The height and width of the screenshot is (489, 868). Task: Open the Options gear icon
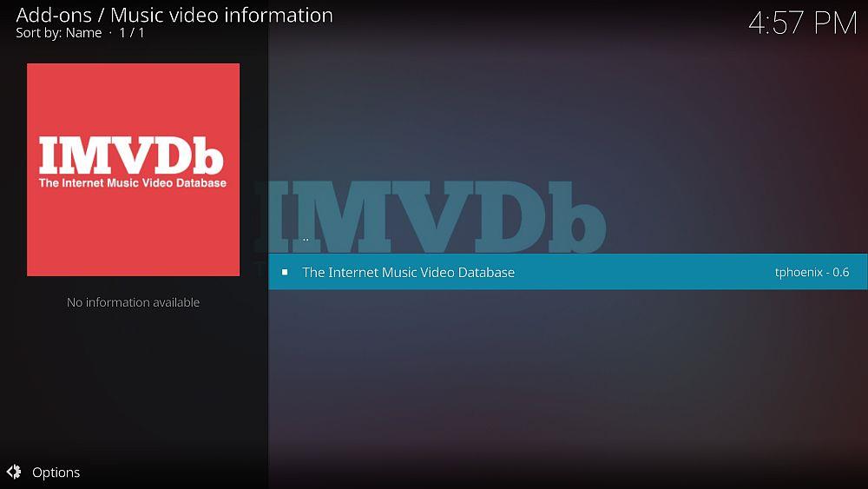tap(14, 472)
